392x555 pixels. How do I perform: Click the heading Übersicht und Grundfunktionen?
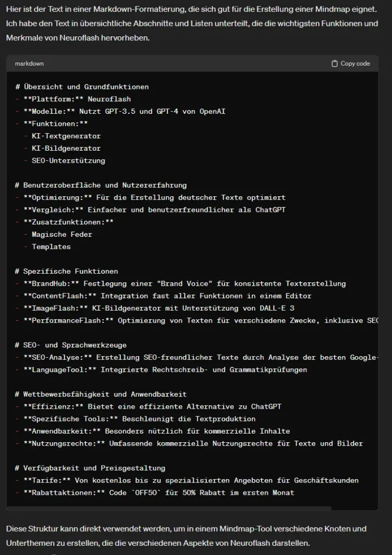tap(86, 87)
